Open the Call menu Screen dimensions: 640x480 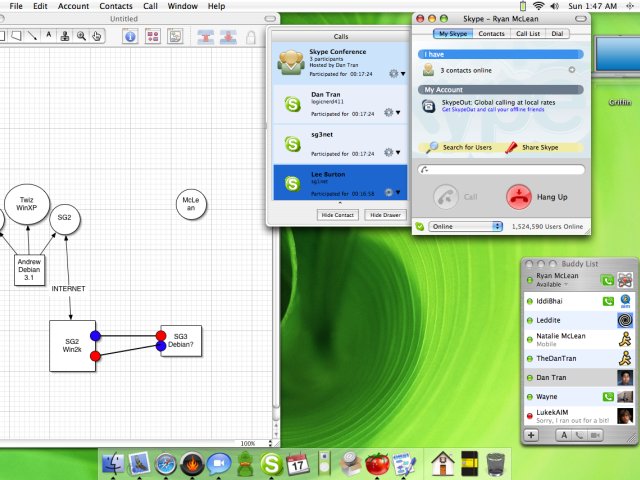point(150,6)
